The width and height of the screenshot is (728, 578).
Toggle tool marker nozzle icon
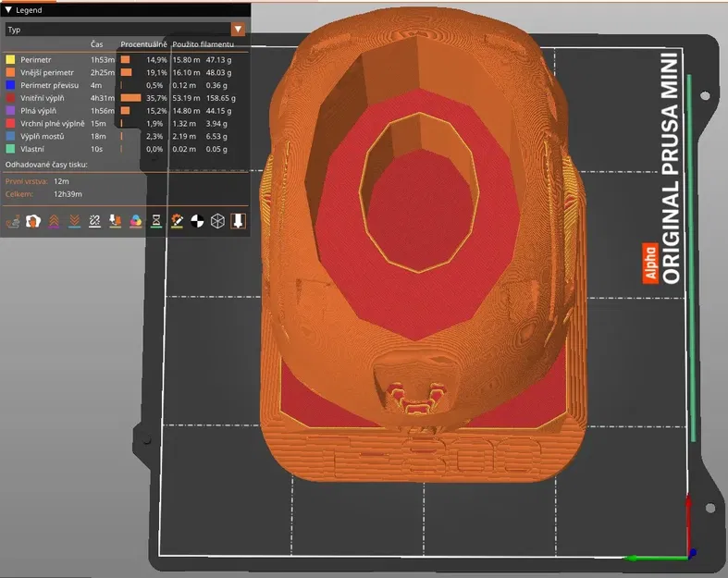coord(238,221)
